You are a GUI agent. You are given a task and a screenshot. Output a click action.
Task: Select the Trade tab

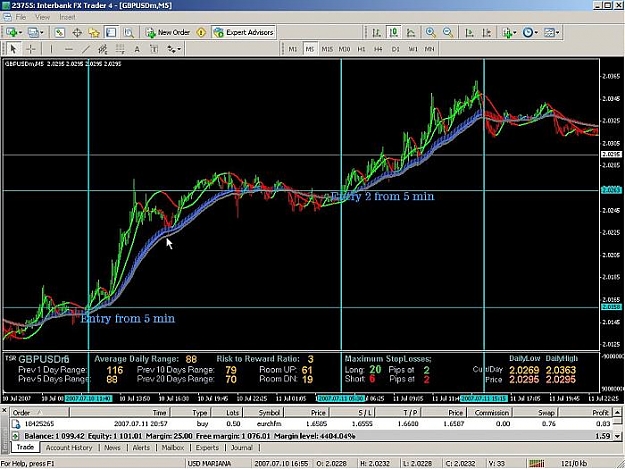pos(26,447)
